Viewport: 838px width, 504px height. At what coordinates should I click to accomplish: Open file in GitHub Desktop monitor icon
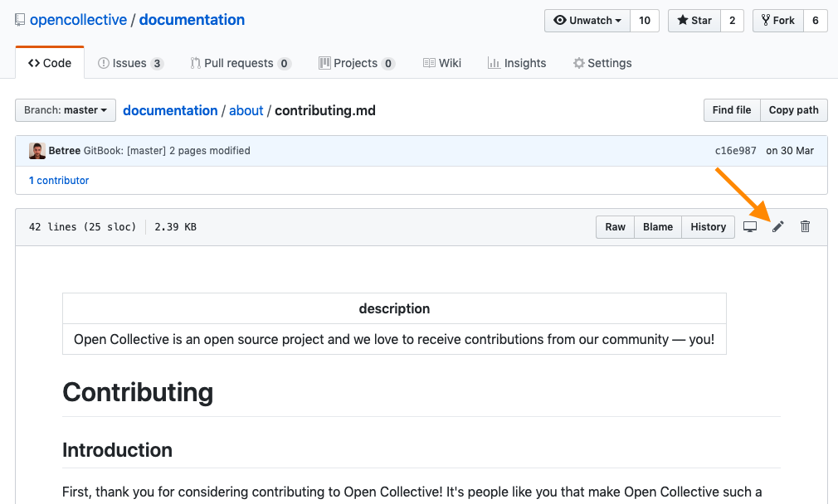750,227
